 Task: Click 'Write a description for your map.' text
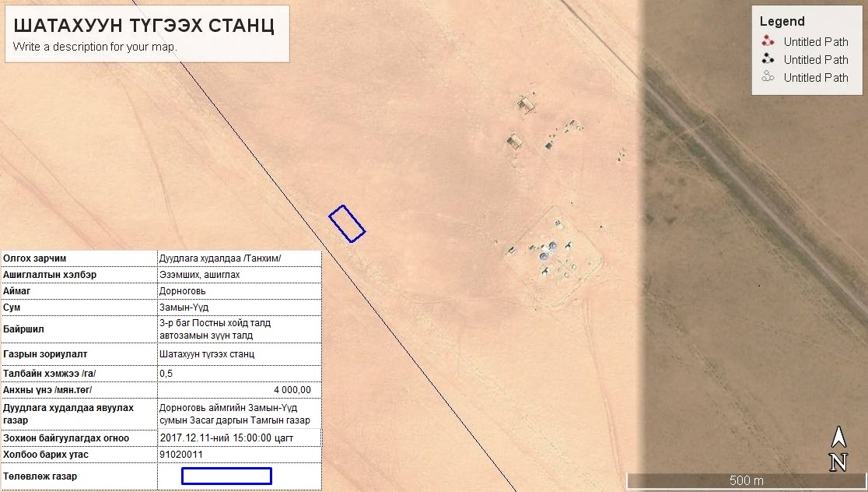coord(95,47)
